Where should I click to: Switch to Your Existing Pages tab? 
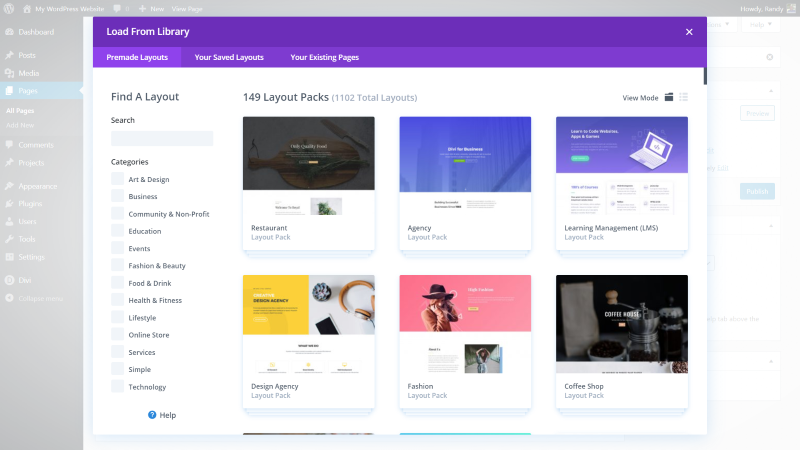[324, 57]
